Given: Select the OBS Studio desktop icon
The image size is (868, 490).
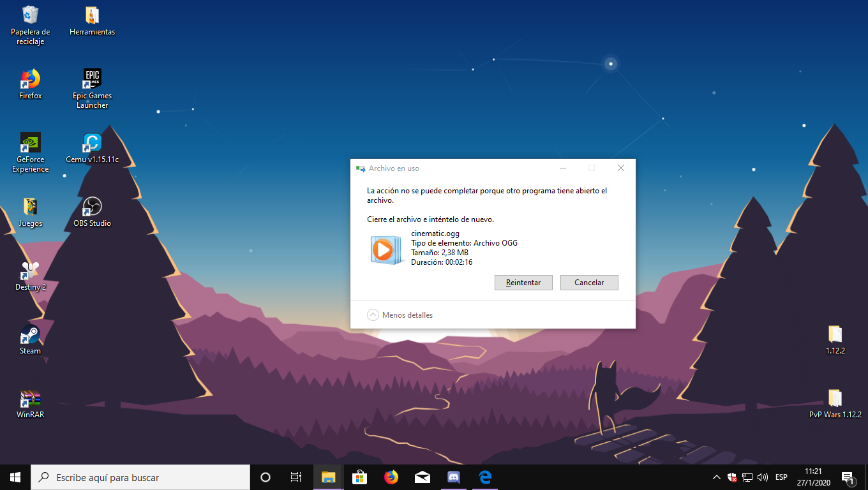Looking at the screenshot, I should 92,212.
